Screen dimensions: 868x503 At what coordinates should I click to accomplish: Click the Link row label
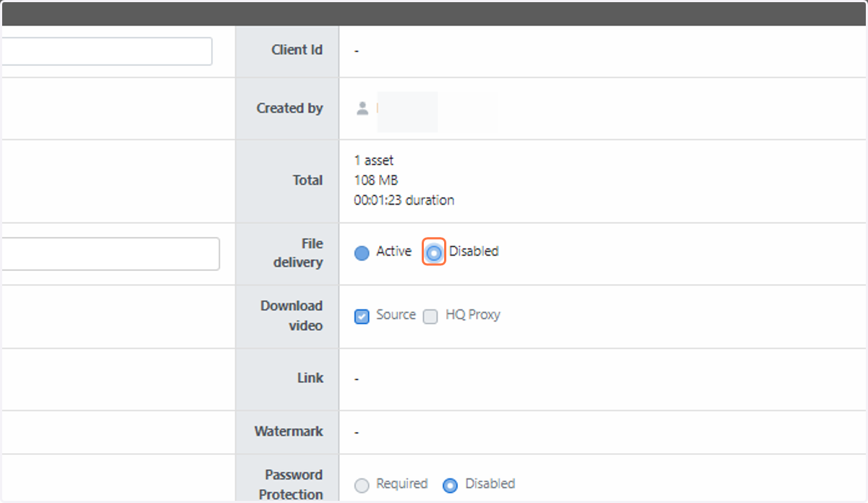(310, 378)
